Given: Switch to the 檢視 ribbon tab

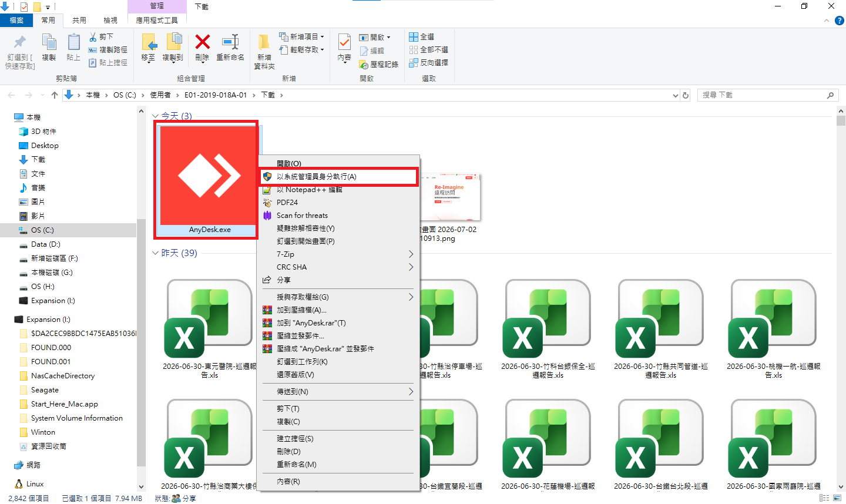Looking at the screenshot, I should click(110, 20).
